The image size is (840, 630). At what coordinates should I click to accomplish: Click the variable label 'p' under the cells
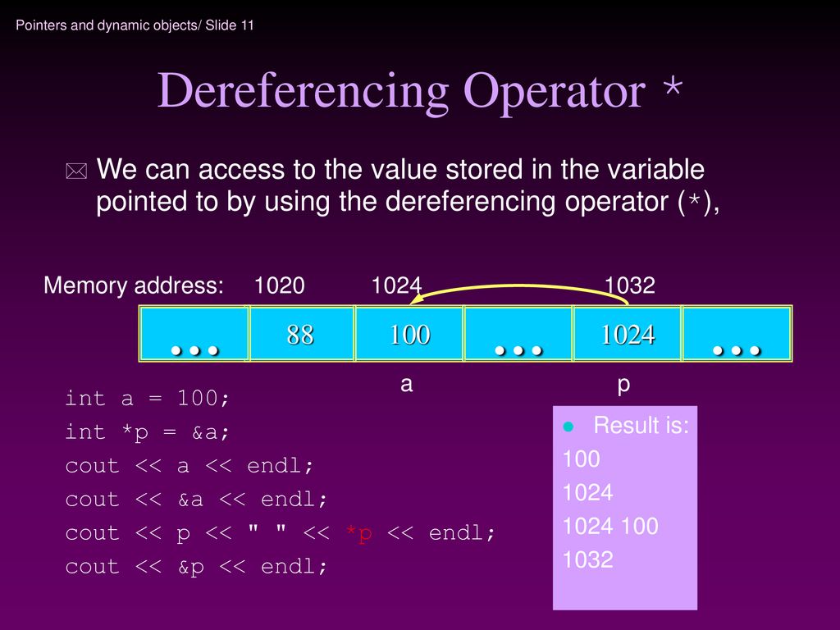pyautogui.click(x=623, y=386)
